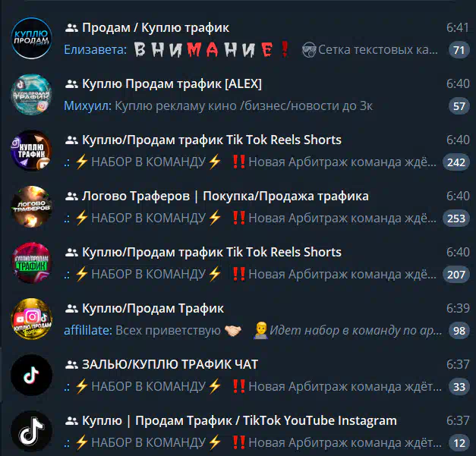Viewport: 476px width, 456px height.
Task: Click the 242 unread messages badge
Action: coord(456,162)
